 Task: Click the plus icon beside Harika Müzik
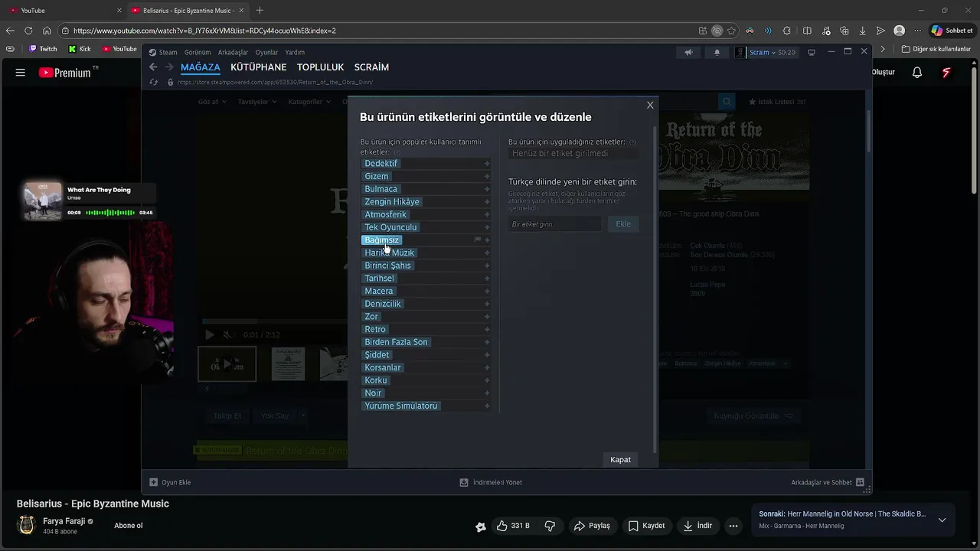pyautogui.click(x=487, y=253)
